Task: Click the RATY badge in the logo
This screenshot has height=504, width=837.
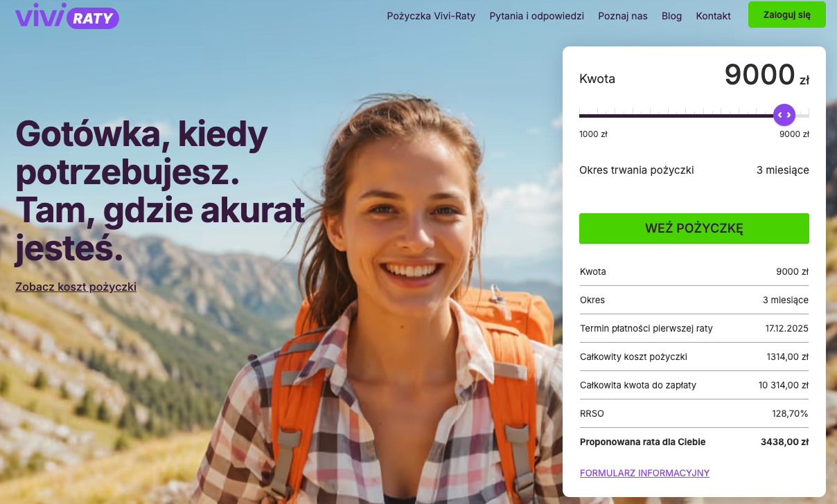Action: pos(93,19)
